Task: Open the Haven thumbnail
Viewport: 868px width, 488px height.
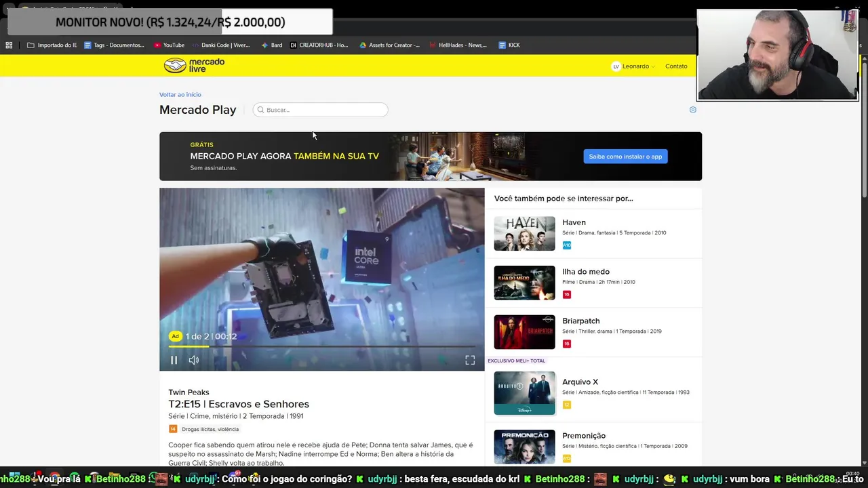Action: tap(524, 234)
